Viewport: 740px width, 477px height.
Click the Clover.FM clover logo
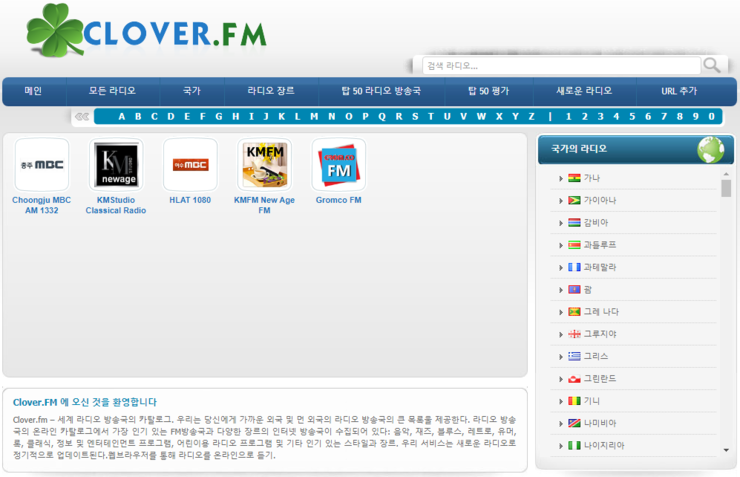pos(146,30)
